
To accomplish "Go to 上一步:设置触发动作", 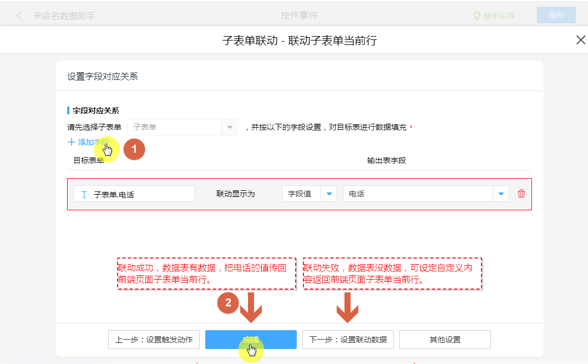I will [154, 340].
